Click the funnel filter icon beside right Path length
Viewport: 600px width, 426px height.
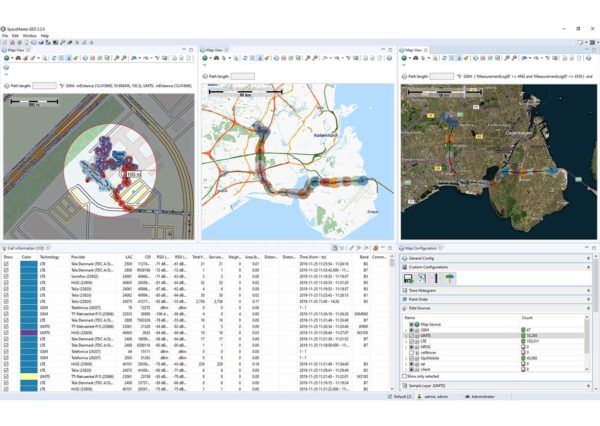(x=459, y=76)
